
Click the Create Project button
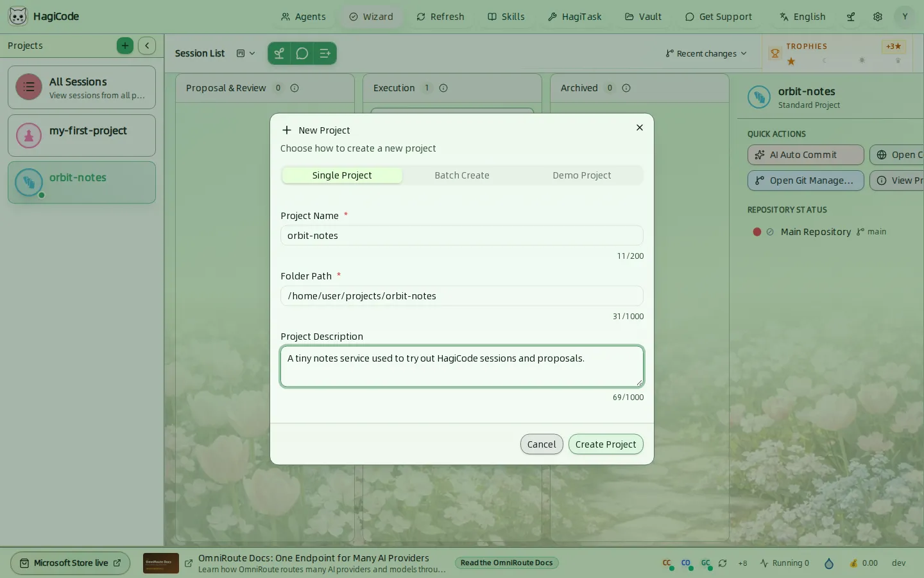point(606,444)
